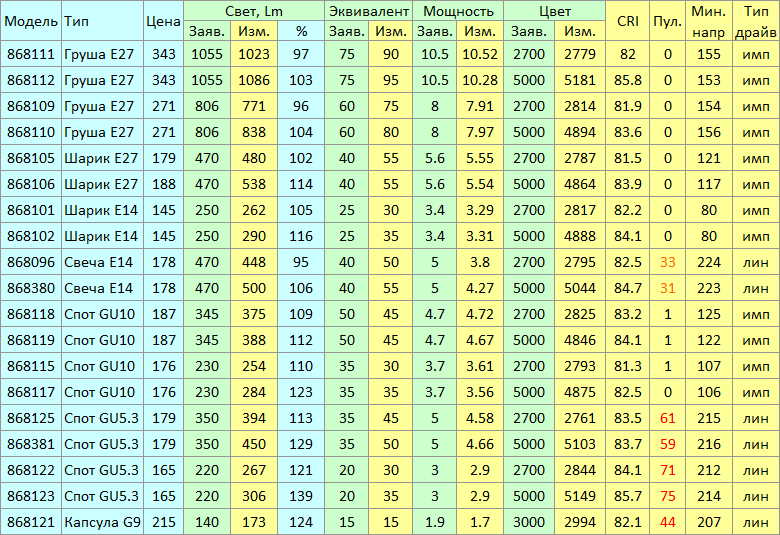Click Капсула G9 type cell

coord(102,522)
